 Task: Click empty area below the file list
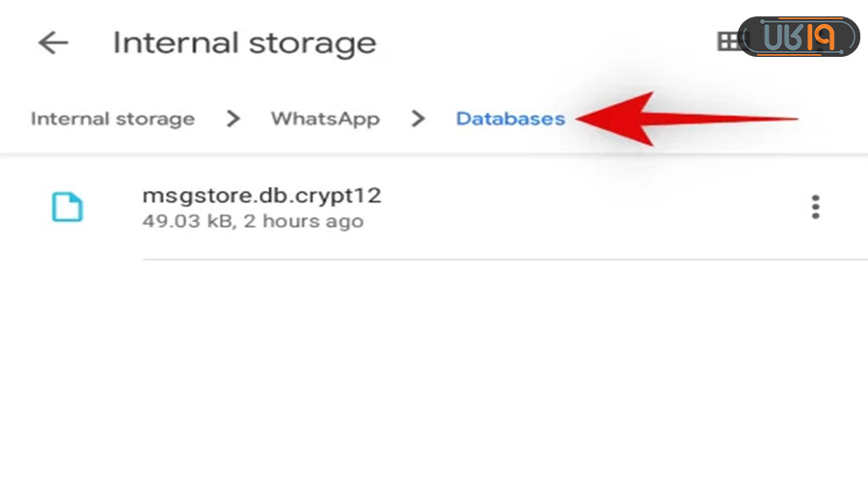point(434,376)
